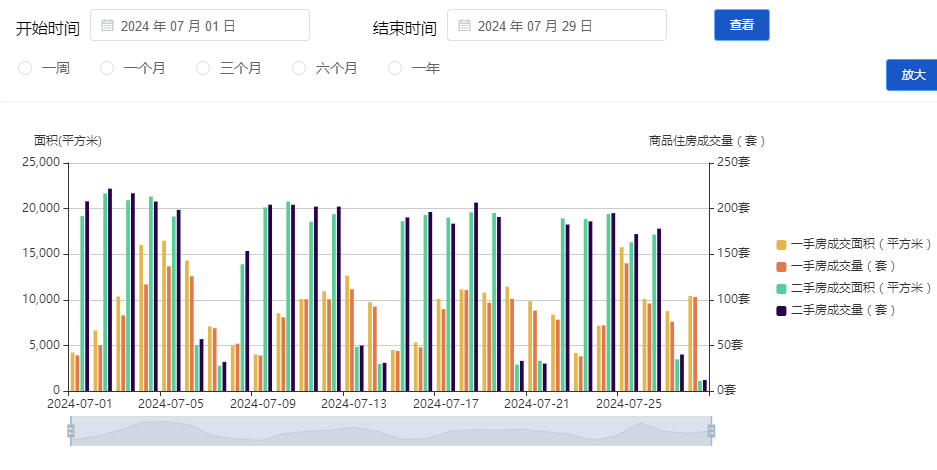The image size is (937, 470).
Task: Select the 一周 radio option
Action: [x=25, y=68]
